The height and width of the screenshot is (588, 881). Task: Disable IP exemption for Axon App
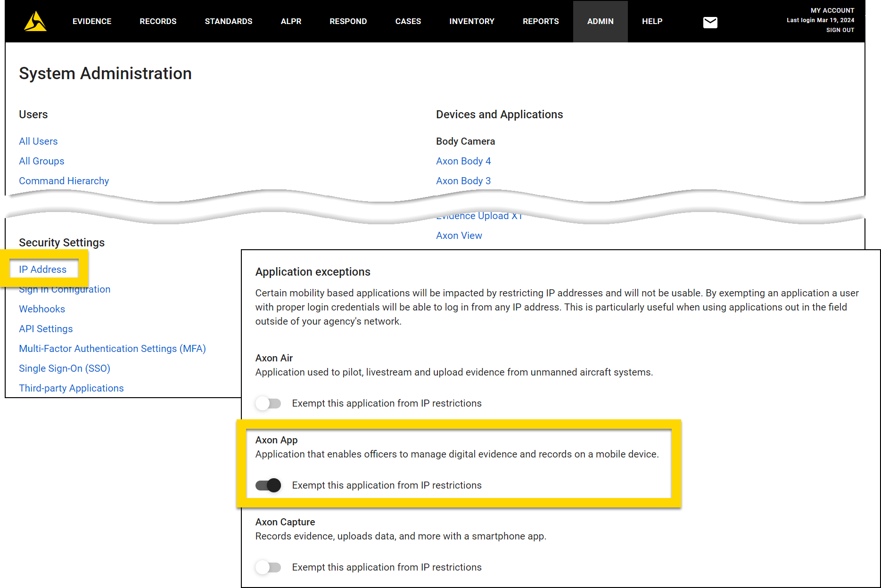(268, 485)
